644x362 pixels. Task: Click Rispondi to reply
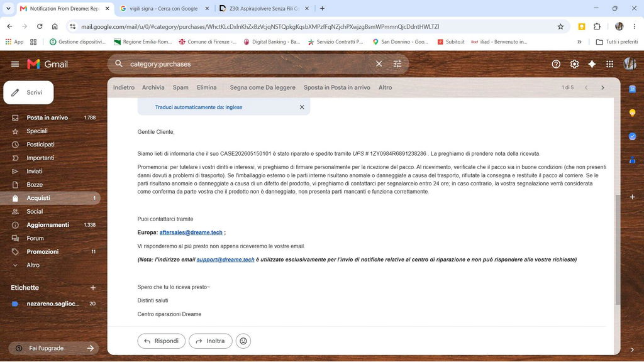coord(162,341)
